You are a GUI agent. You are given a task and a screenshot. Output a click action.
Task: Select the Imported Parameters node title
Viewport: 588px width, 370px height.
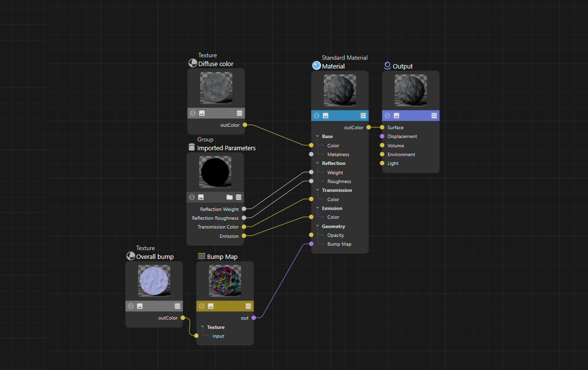pyautogui.click(x=226, y=148)
